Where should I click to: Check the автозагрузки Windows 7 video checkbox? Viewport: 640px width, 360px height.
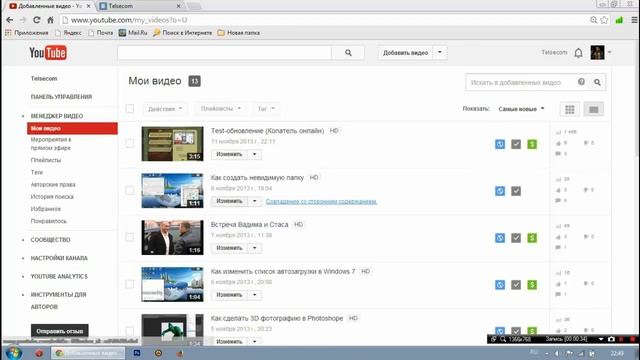pyautogui.click(x=130, y=284)
